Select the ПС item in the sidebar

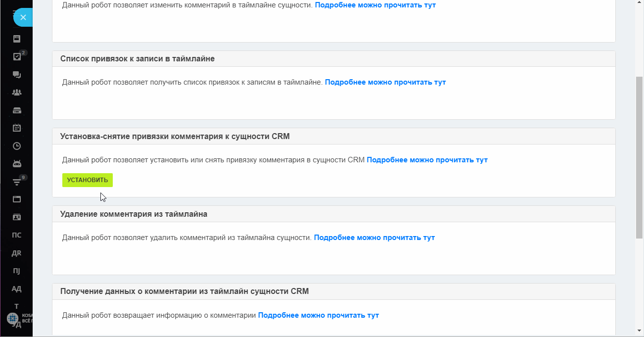tap(17, 235)
